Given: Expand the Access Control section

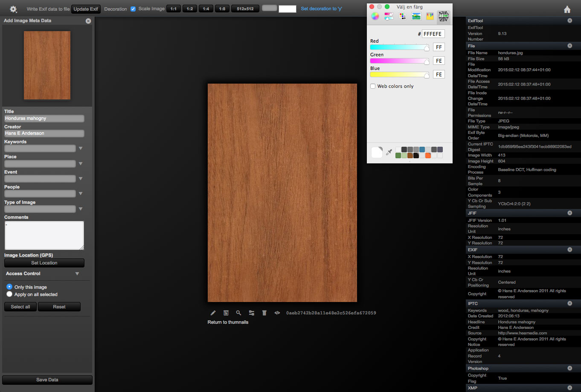Looking at the screenshot, I should pos(77,274).
